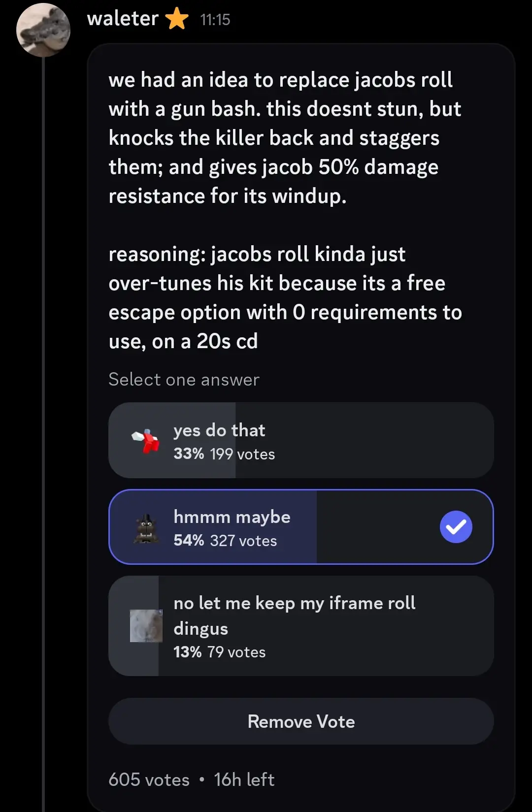Click the highlighted 'hmmm maybe' answer

pyautogui.click(x=301, y=526)
